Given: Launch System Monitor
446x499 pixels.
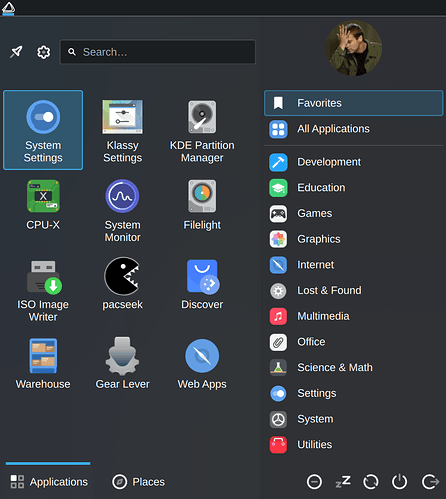Looking at the screenshot, I should pos(123,210).
